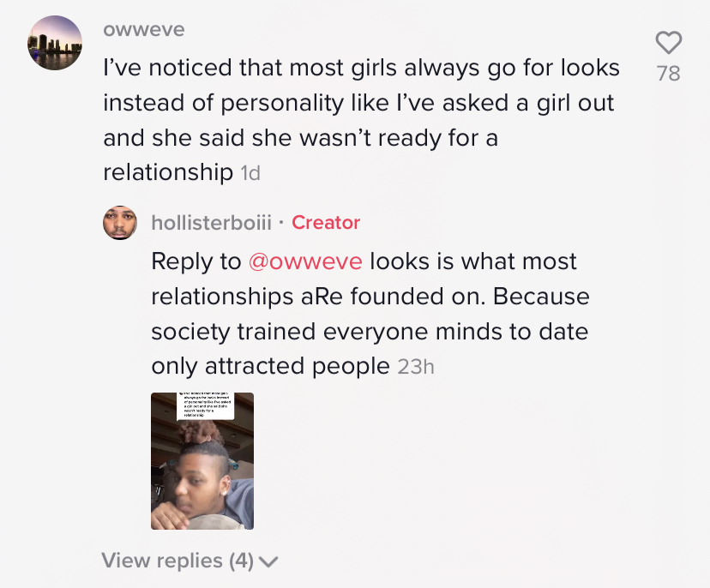
Task: Open hollisterboiii's profile avatar
Action: pyautogui.click(x=120, y=223)
